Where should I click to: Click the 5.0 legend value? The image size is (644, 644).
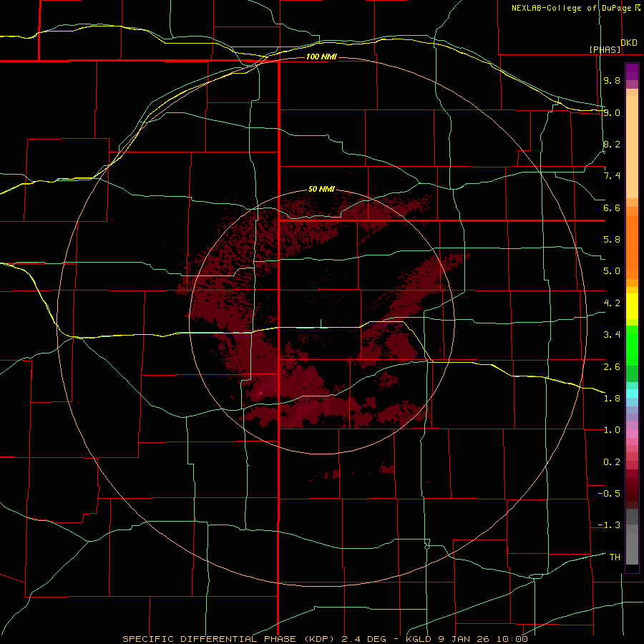pos(612,271)
